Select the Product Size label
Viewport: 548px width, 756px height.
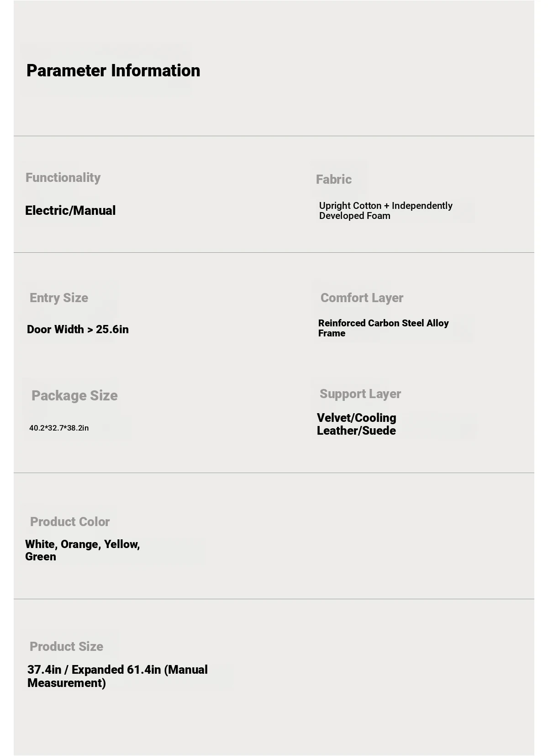(x=66, y=647)
